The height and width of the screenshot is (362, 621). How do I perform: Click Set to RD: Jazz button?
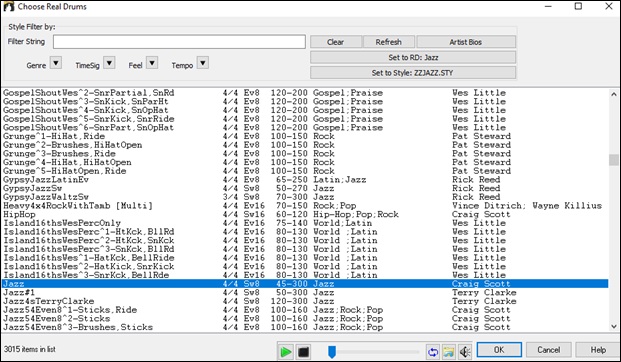tap(413, 57)
